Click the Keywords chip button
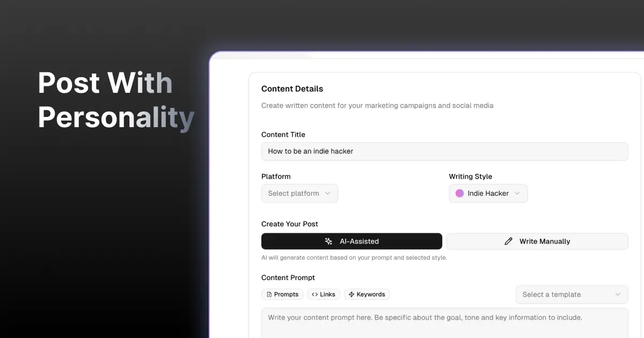Image resolution: width=644 pixels, height=338 pixels. [x=367, y=295]
